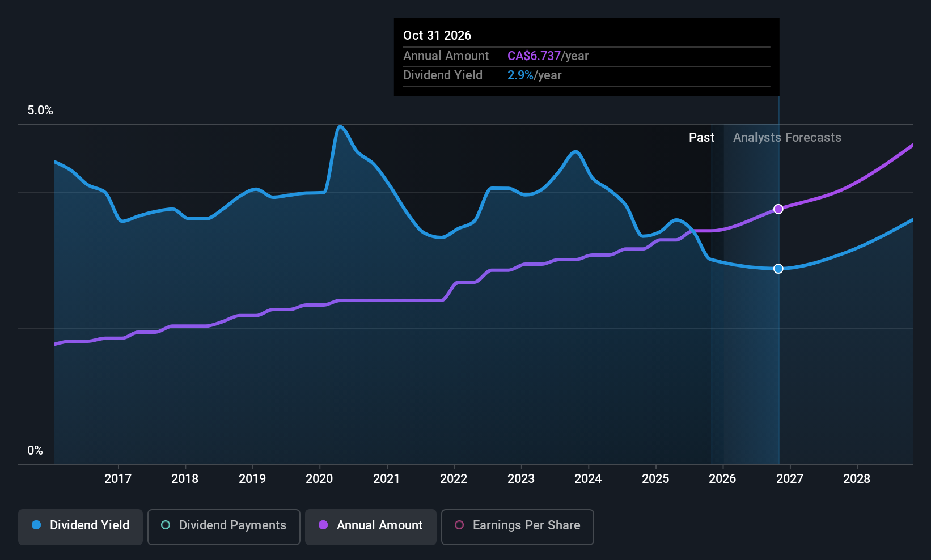Click the 2020 x-axis year label
Screen dimensions: 931x560
pyautogui.click(x=319, y=479)
